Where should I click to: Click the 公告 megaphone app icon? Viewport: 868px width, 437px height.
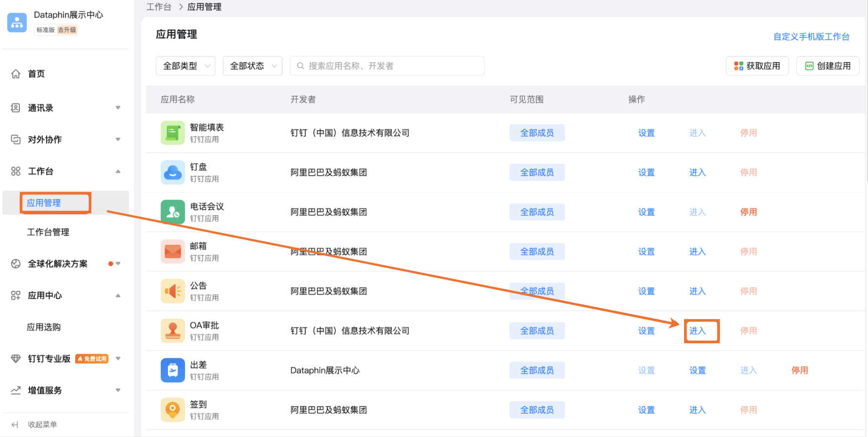click(173, 291)
